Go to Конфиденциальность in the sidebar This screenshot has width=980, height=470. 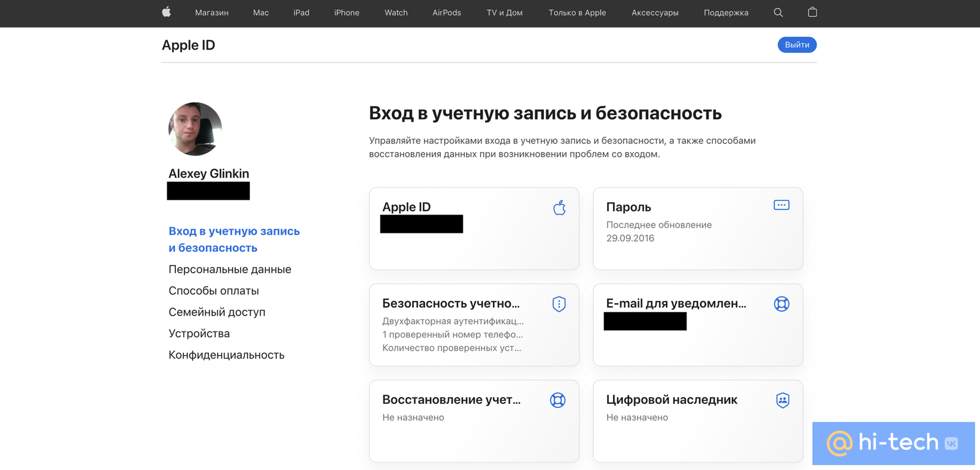227,355
